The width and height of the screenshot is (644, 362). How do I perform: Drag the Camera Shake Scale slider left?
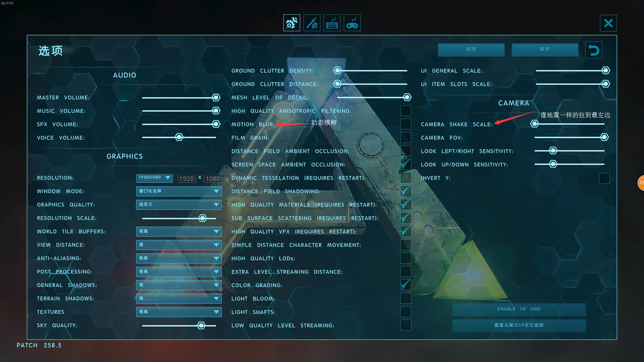(535, 124)
